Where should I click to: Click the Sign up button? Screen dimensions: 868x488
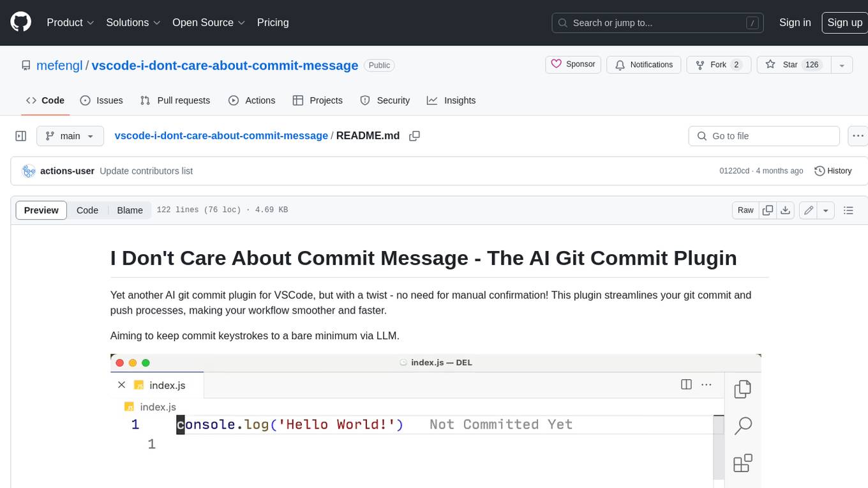pos(844,22)
